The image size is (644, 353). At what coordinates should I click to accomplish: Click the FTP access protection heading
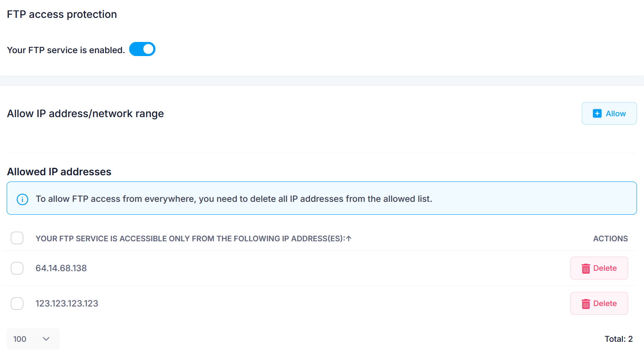[x=61, y=14]
